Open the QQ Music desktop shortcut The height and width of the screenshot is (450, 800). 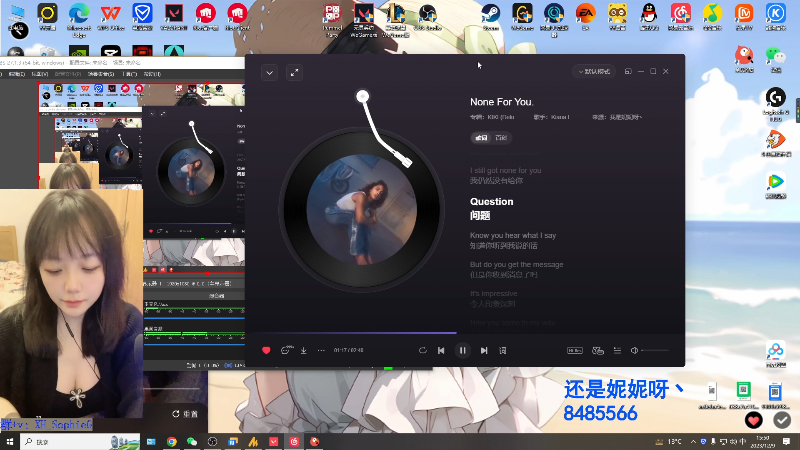712,17
